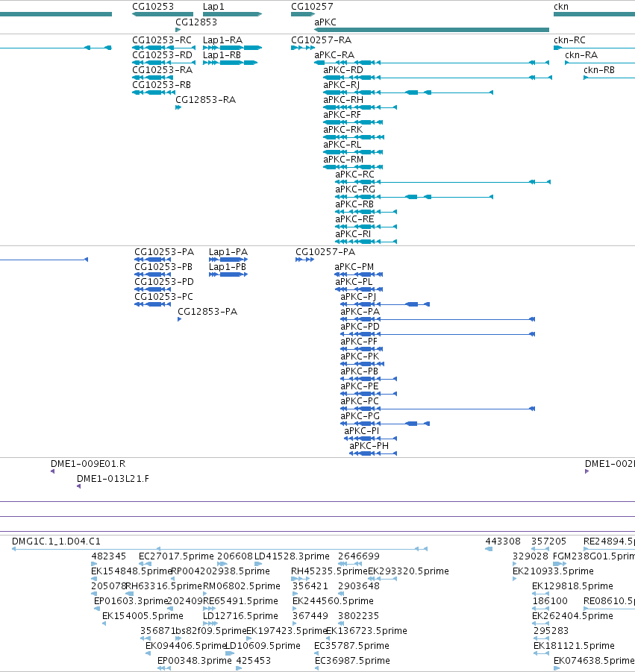Select the aPKC-PA protein
The height and width of the screenshot is (672, 635).
[437, 319]
